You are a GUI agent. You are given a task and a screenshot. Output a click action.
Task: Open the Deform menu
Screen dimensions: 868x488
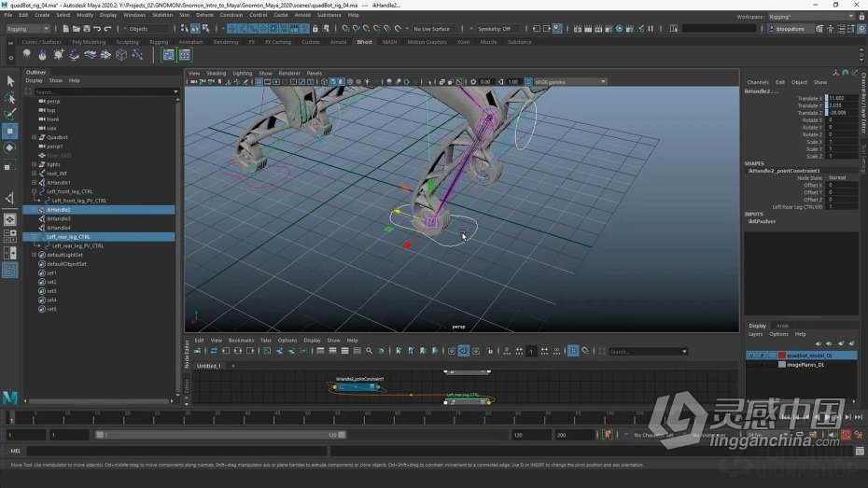tap(204, 16)
